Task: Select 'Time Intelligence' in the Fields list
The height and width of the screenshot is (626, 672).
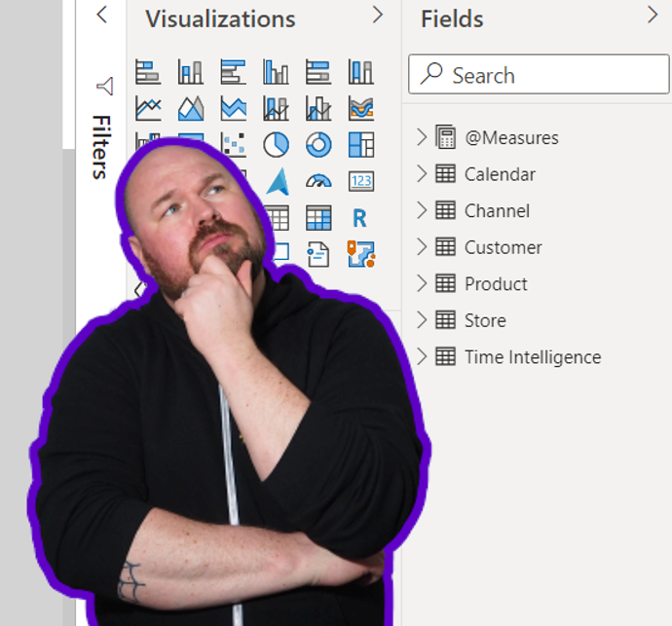Action: pyautogui.click(x=533, y=357)
